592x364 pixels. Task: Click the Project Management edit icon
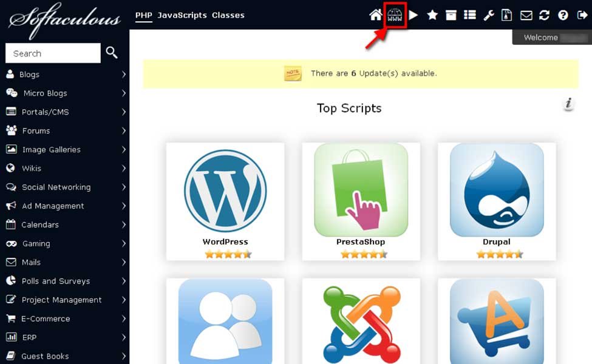pyautogui.click(x=11, y=299)
